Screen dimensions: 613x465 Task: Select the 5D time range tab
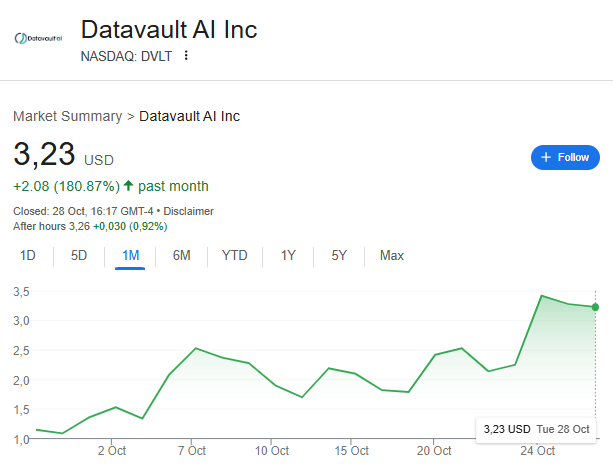[x=79, y=255]
